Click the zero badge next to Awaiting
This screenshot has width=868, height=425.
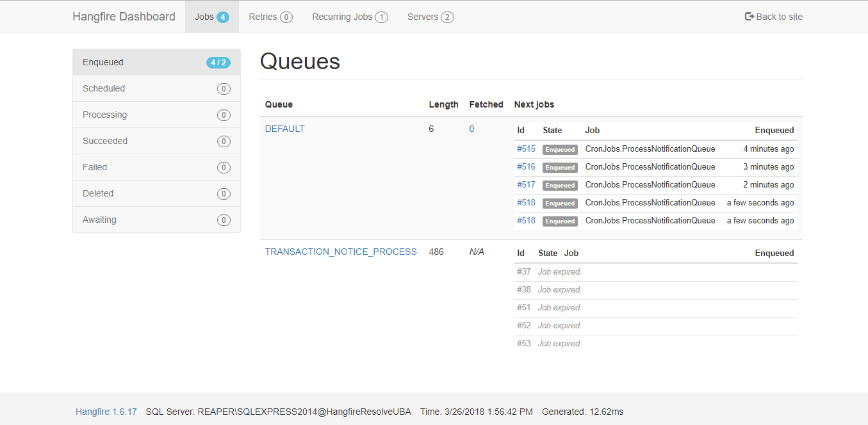(x=224, y=220)
